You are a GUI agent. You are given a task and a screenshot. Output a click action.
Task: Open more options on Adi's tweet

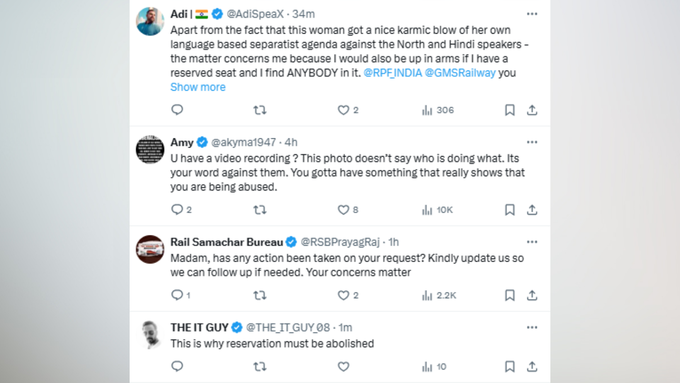click(x=532, y=14)
